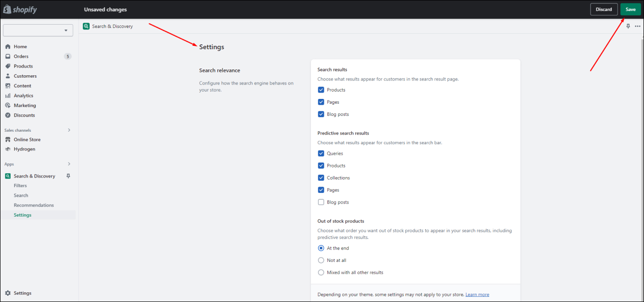644x302 pixels.
Task: Click the Save button
Action: pyautogui.click(x=631, y=9)
